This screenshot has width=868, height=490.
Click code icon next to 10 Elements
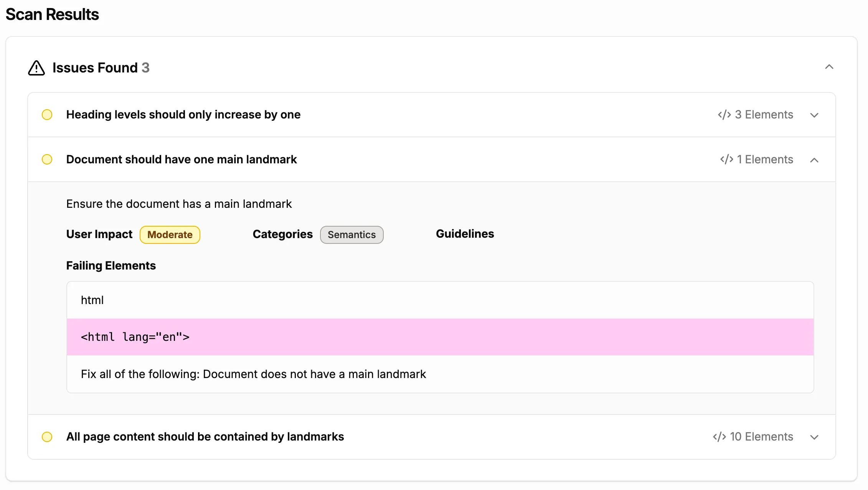click(x=719, y=437)
